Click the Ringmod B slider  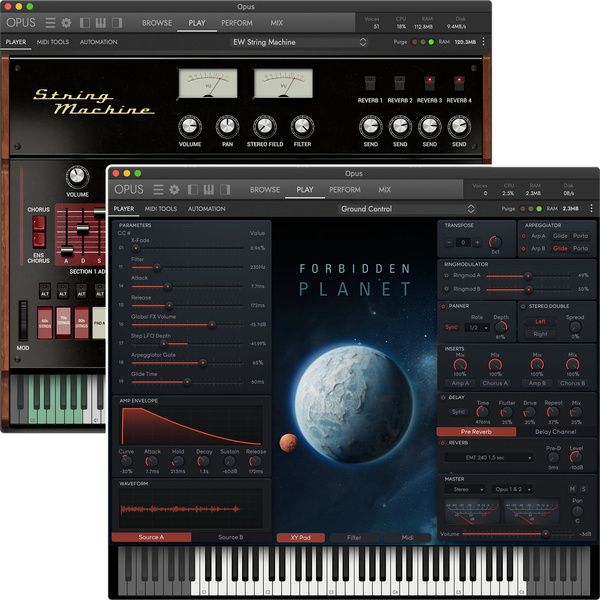tap(529, 290)
